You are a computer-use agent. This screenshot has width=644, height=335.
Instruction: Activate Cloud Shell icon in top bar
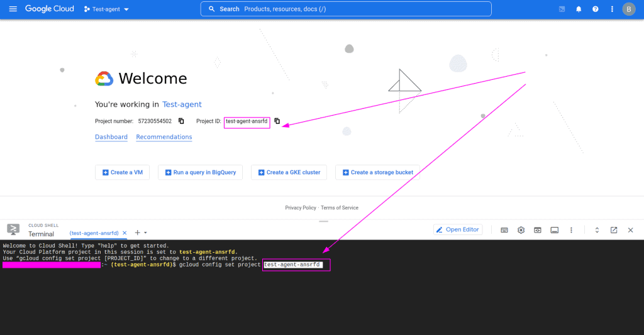562,9
